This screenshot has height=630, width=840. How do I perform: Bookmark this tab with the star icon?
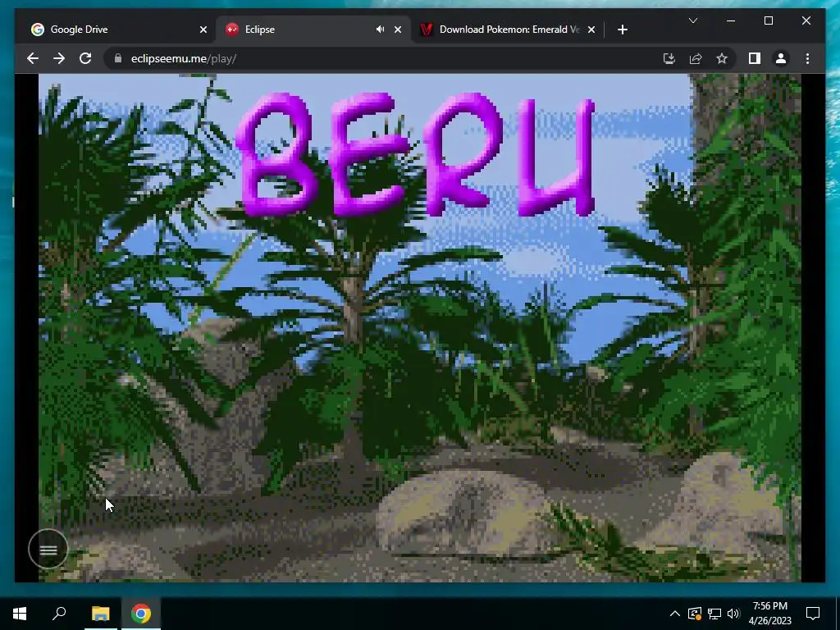(722, 58)
